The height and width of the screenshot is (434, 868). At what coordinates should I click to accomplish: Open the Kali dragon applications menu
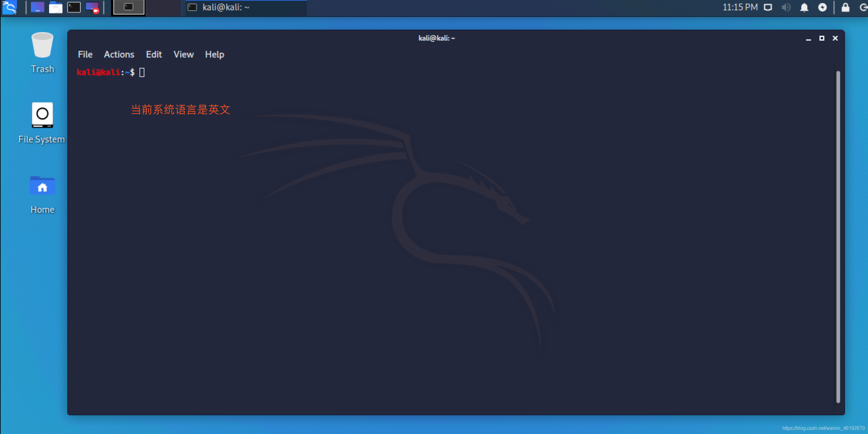click(x=9, y=7)
